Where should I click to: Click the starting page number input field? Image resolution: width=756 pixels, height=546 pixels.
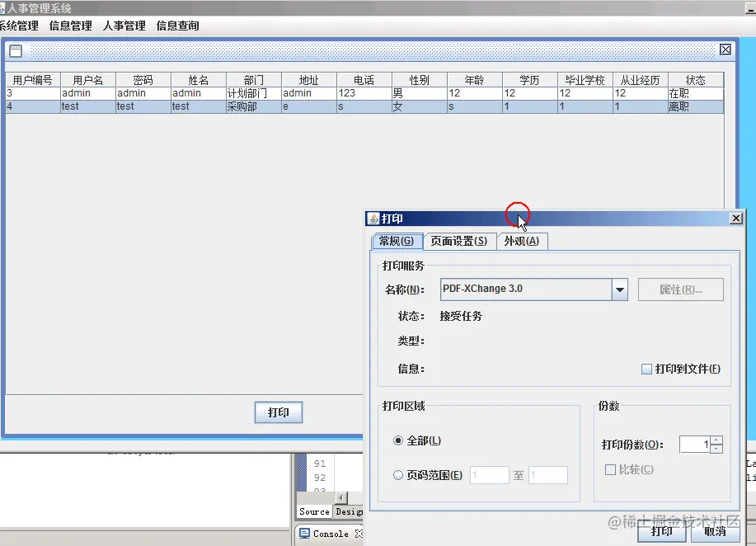[490, 474]
